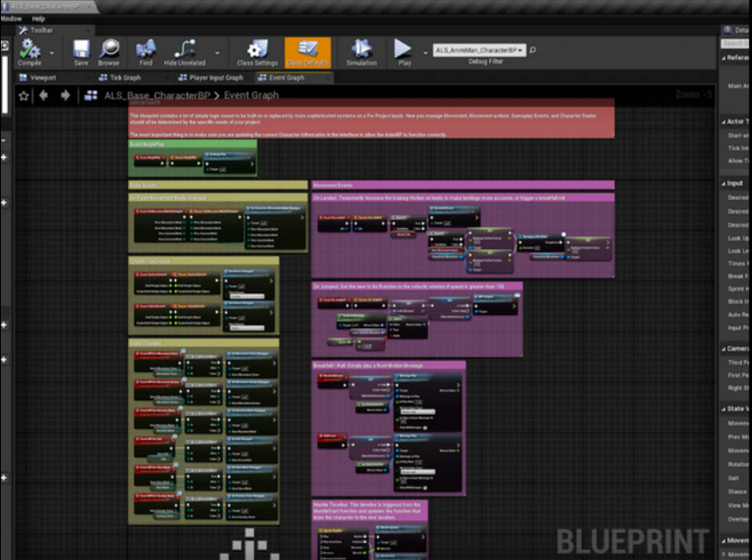Viewport: 752px width, 560px height.
Task: Select the Movement Events comment header
Action: click(x=463, y=185)
